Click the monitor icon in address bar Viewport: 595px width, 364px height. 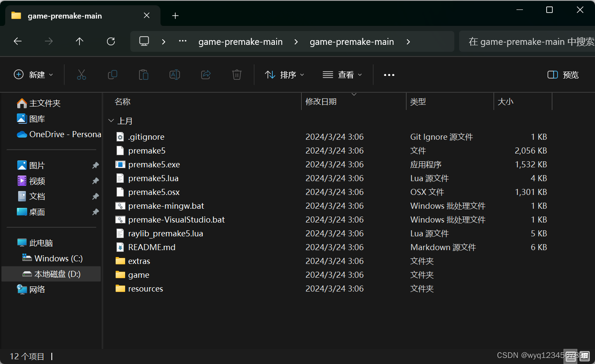click(144, 41)
